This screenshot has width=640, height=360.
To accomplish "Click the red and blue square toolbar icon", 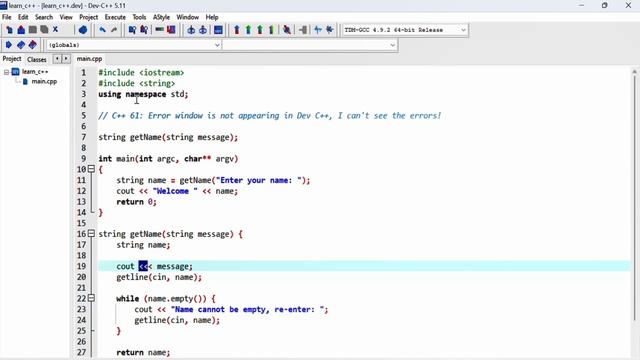I will coord(171,30).
